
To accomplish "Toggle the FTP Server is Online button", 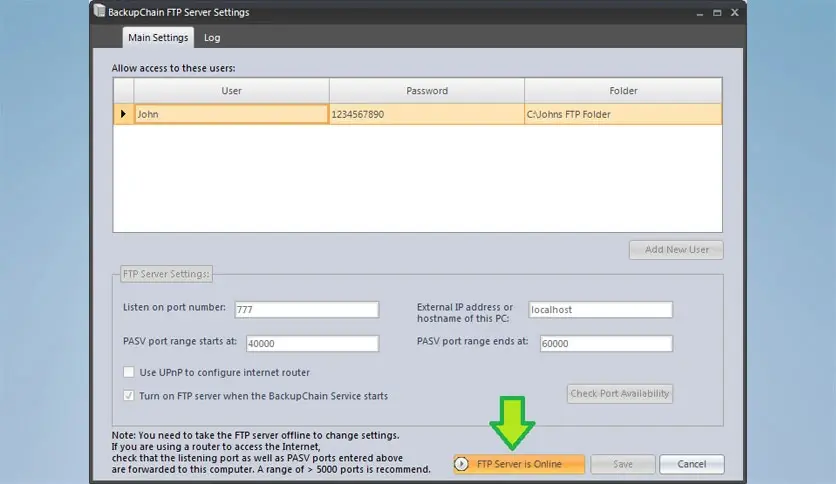I will pyautogui.click(x=519, y=464).
